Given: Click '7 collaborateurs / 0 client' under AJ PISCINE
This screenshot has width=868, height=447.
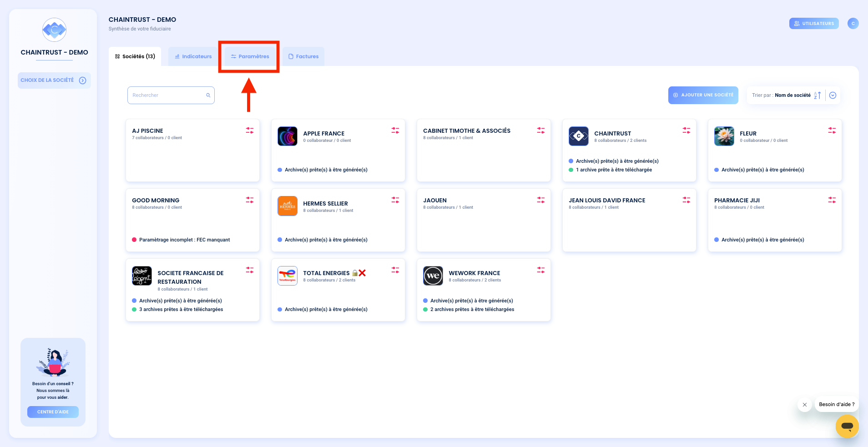Looking at the screenshot, I should click(x=157, y=138).
